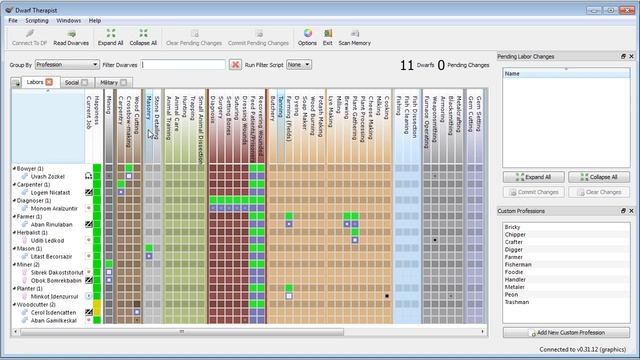Toggle Masonry labor for Litast Becorsazir
640x360 pixels.
click(149, 256)
